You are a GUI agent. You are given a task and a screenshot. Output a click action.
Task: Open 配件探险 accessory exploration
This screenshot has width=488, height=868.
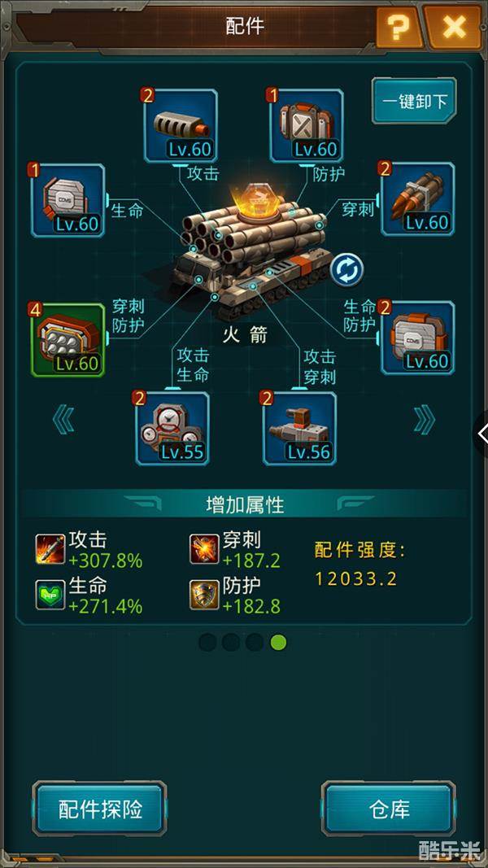99,809
